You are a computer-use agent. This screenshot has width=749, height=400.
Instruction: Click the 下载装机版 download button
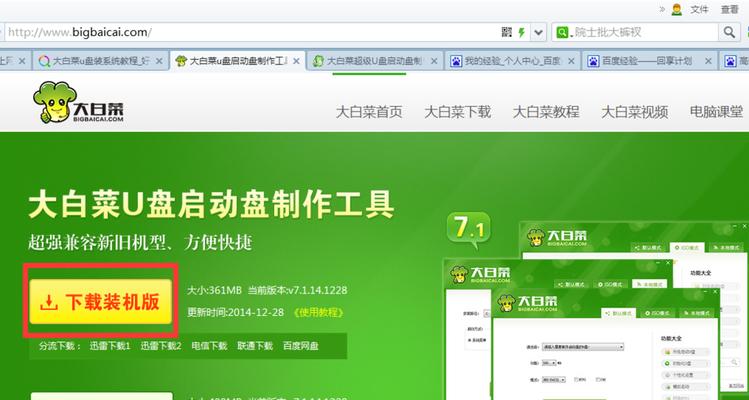[101, 302]
